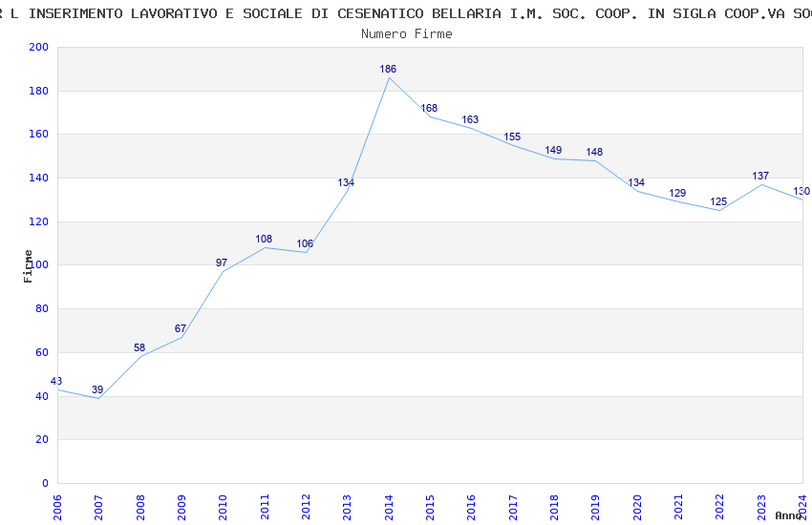Select the data label 155
The height and width of the screenshot is (525, 812).
(512, 136)
